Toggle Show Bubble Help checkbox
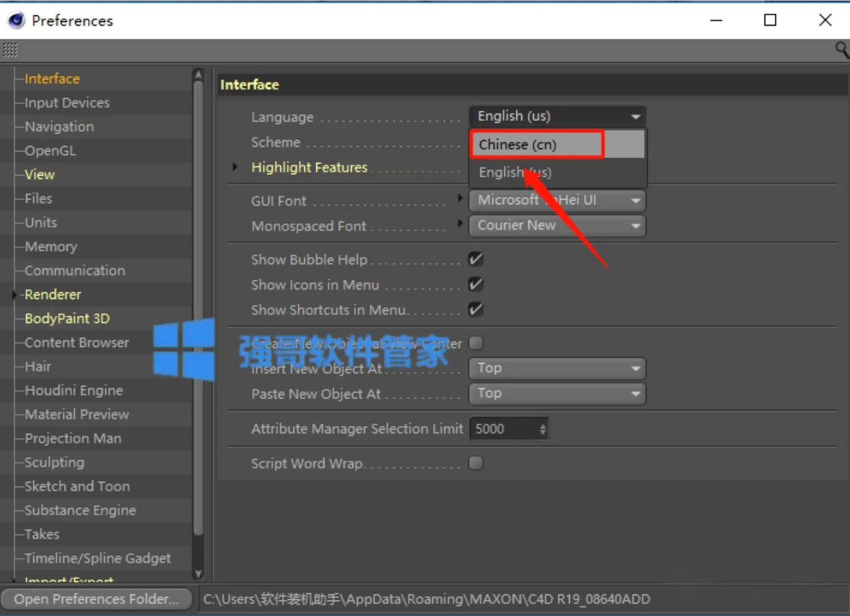The width and height of the screenshot is (850, 616). click(x=476, y=259)
